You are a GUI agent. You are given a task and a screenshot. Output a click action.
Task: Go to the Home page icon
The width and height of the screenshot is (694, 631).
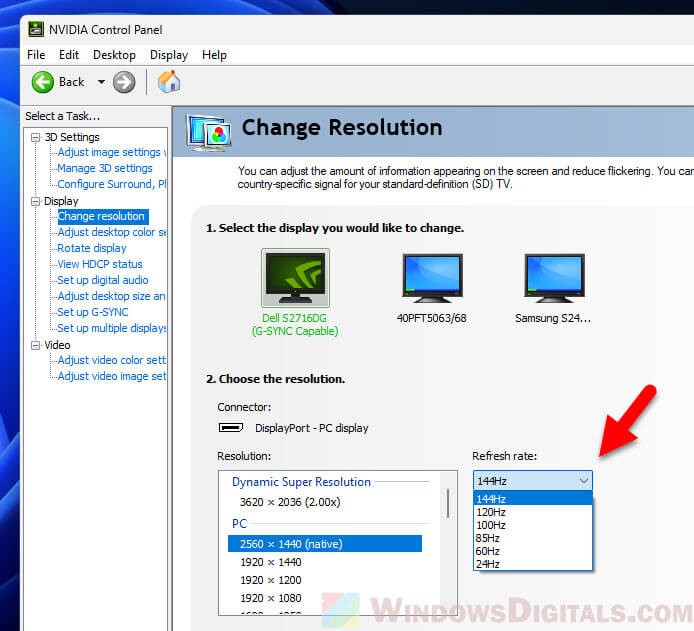point(169,82)
